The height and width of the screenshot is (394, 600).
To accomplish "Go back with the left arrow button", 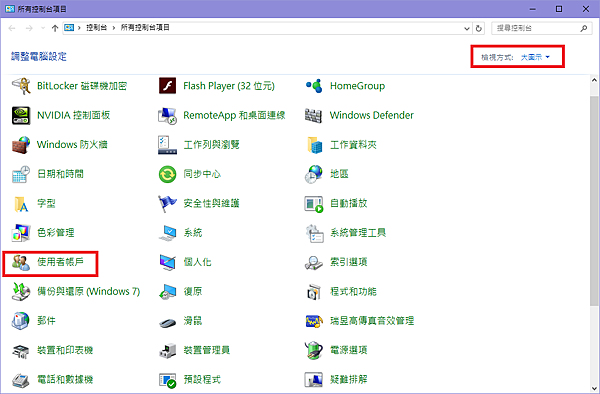I will pyautogui.click(x=12, y=28).
